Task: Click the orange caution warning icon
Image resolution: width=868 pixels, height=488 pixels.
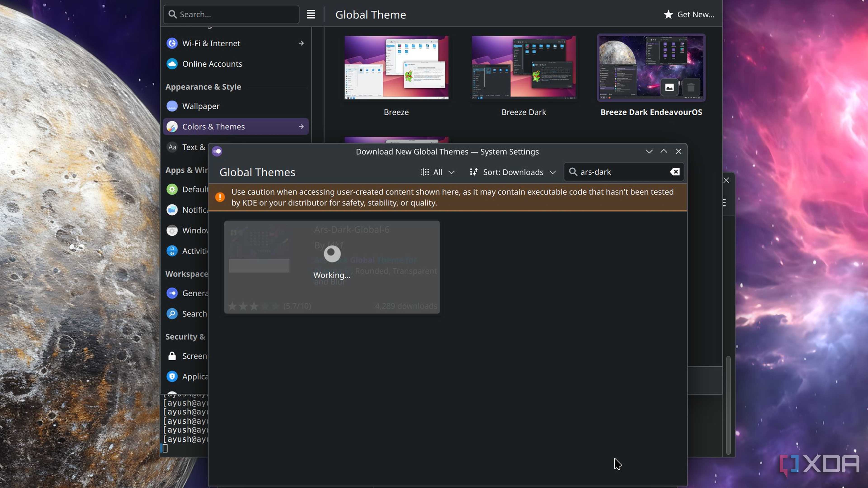Action: pos(220,197)
